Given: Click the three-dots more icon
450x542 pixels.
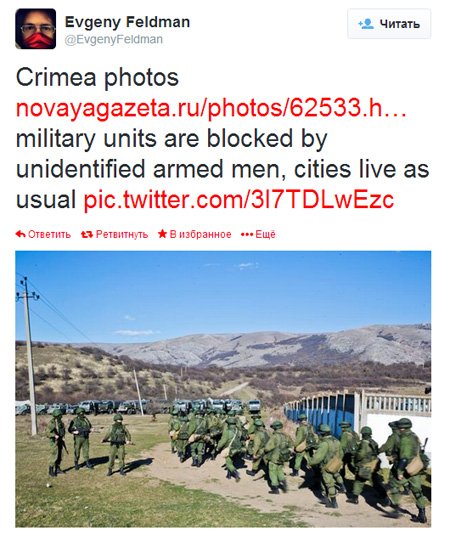Looking at the screenshot, I should tap(247, 235).
